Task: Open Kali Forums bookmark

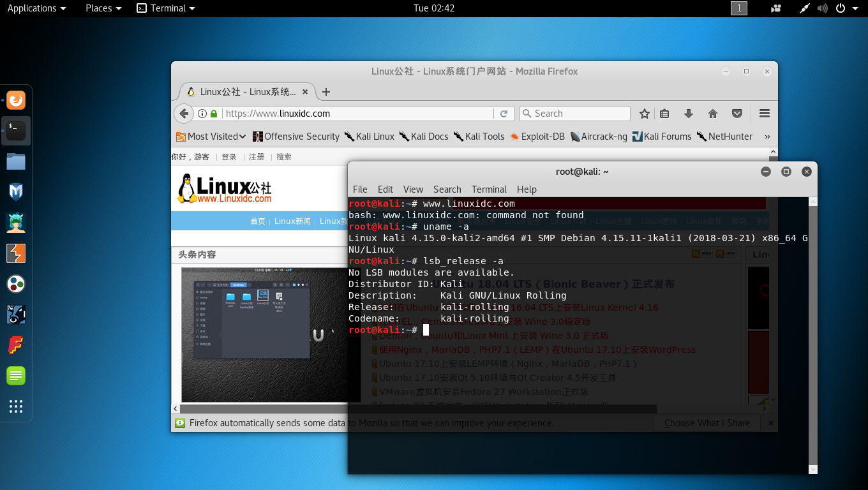Action: pos(662,137)
